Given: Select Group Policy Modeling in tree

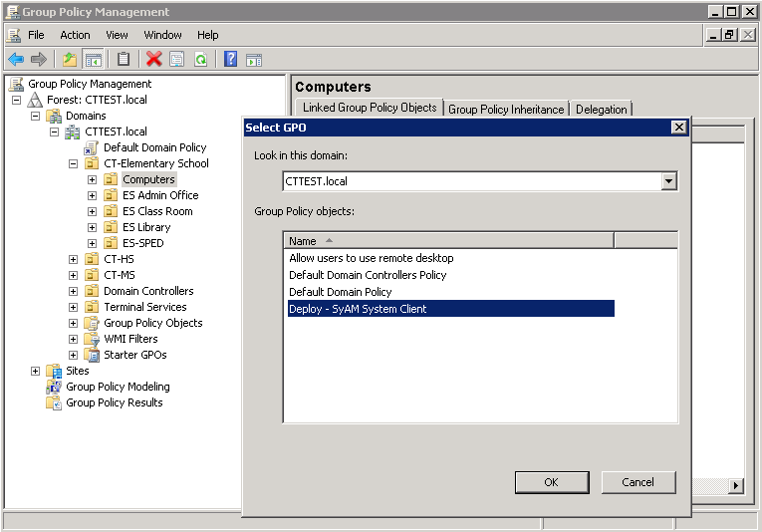Looking at the screenshot, I should [x=118, y=387].
